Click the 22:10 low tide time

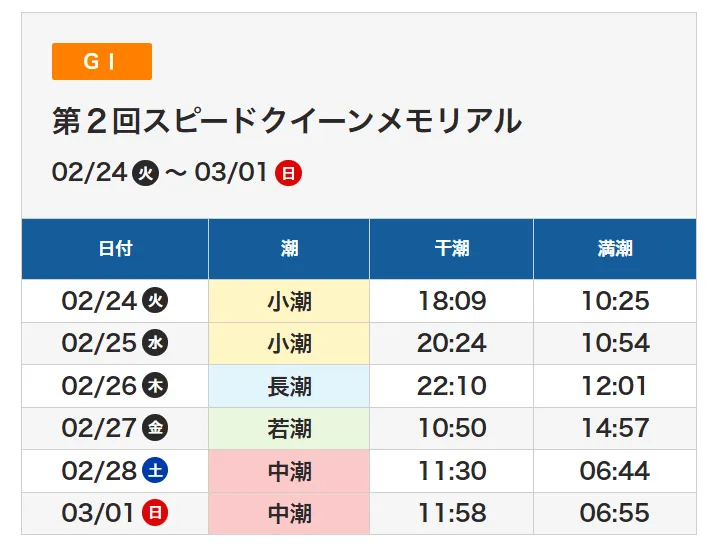coord(451,386)
